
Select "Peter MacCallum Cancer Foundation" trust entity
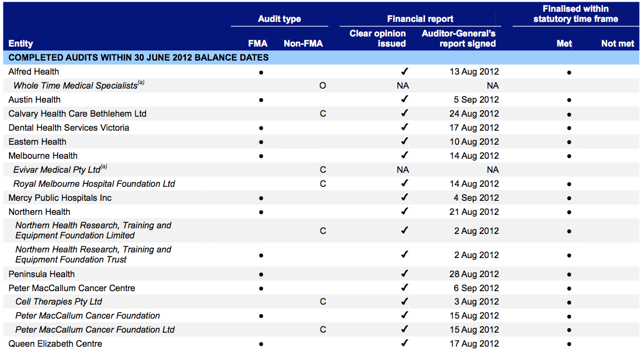pos(88,315)
